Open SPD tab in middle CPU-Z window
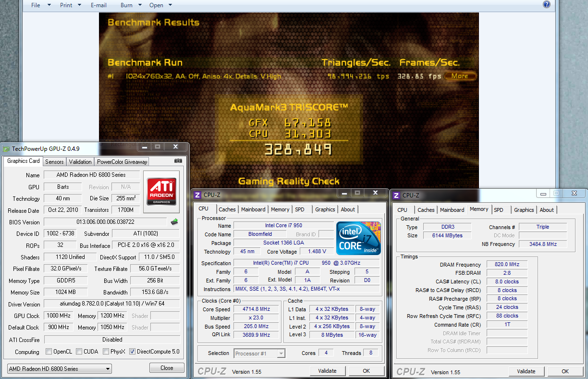 coord(300,209)
